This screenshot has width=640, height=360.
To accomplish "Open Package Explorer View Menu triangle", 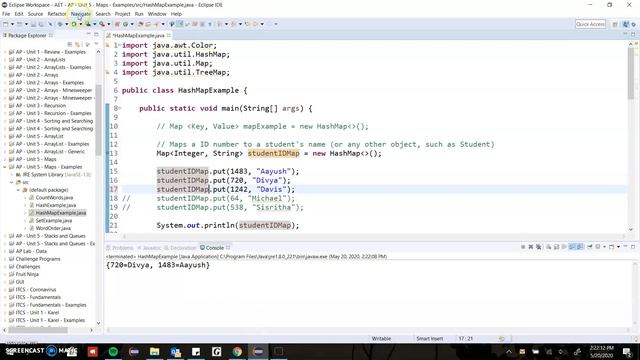I will (96, 44).
